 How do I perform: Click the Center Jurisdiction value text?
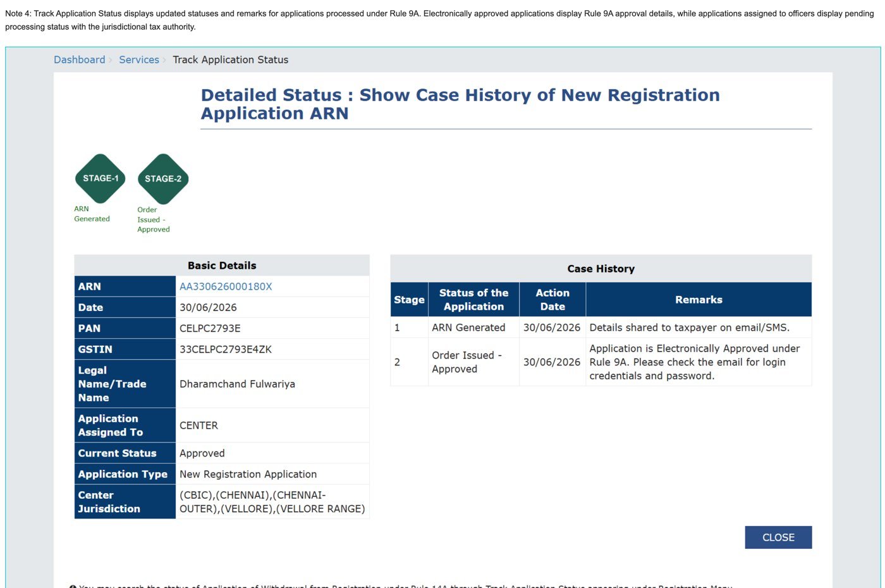pos(272,502)
